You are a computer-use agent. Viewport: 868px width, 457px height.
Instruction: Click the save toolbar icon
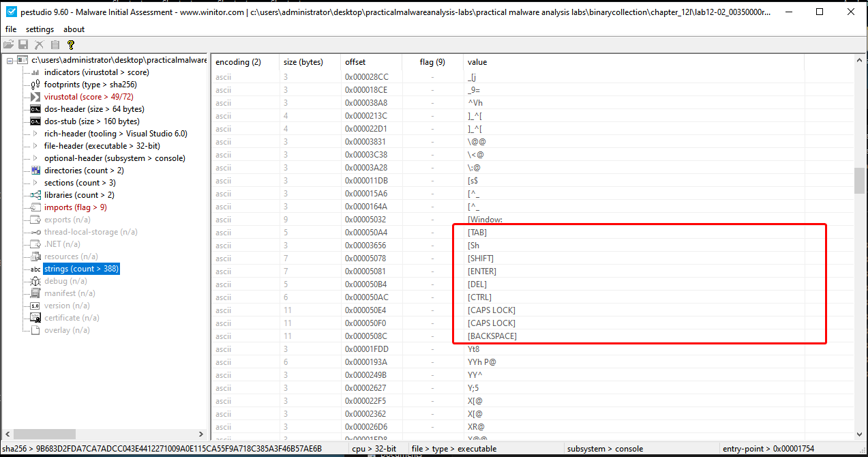coord(23,45)
